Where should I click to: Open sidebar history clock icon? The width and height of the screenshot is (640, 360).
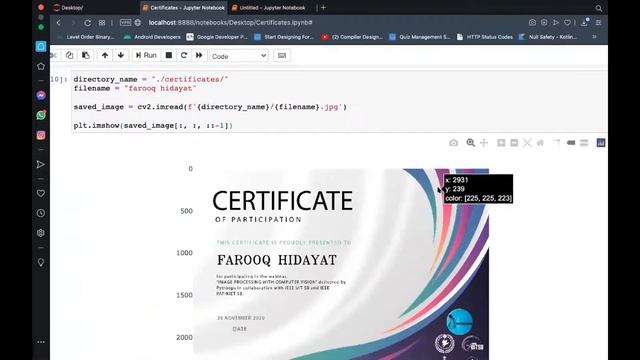[41, 213]
